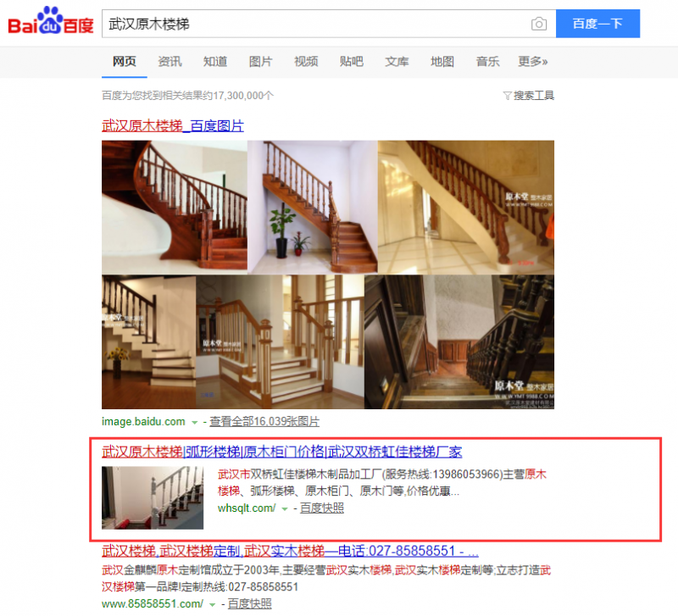Switch to the 图片 tab
The height and width of the screenshot is (616, 678).
(260, 61)
